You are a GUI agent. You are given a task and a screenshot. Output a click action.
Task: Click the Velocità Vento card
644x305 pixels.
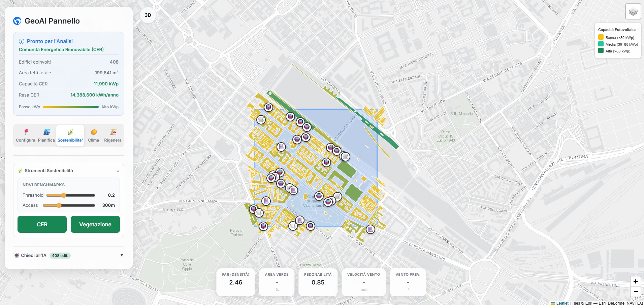(364, 282)
